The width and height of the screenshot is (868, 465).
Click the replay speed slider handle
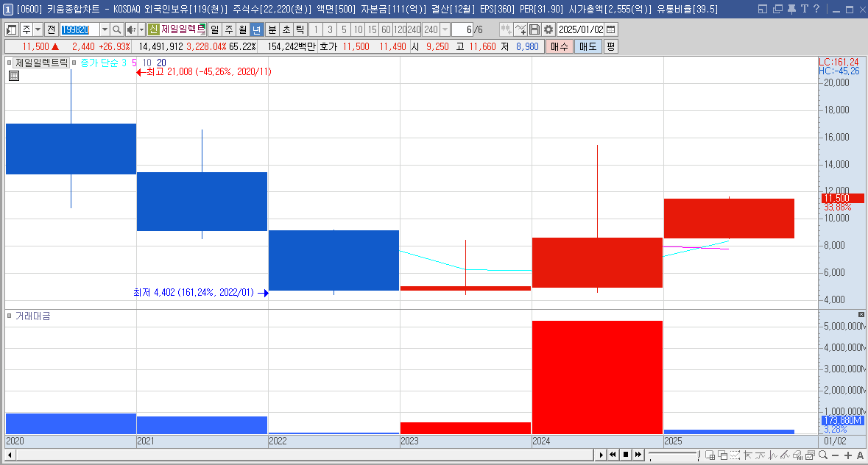pyautogui.click(x=699, y=455)
